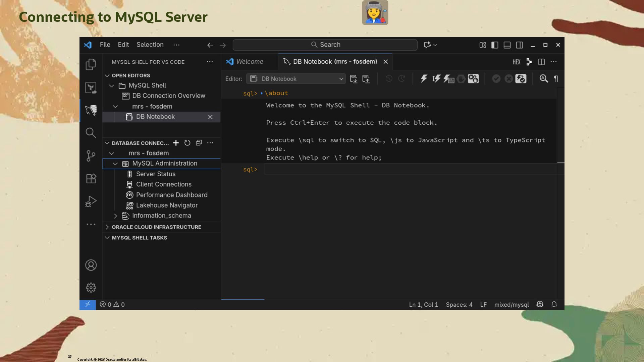Toggle show hidden characters pilcrow

pyautogui.click(x=556, y=79)
